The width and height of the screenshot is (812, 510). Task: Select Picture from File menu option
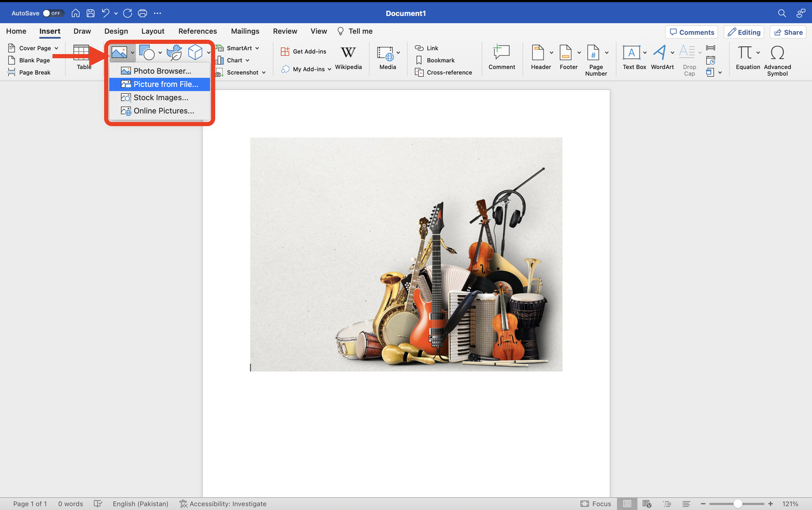click(166, 84)
